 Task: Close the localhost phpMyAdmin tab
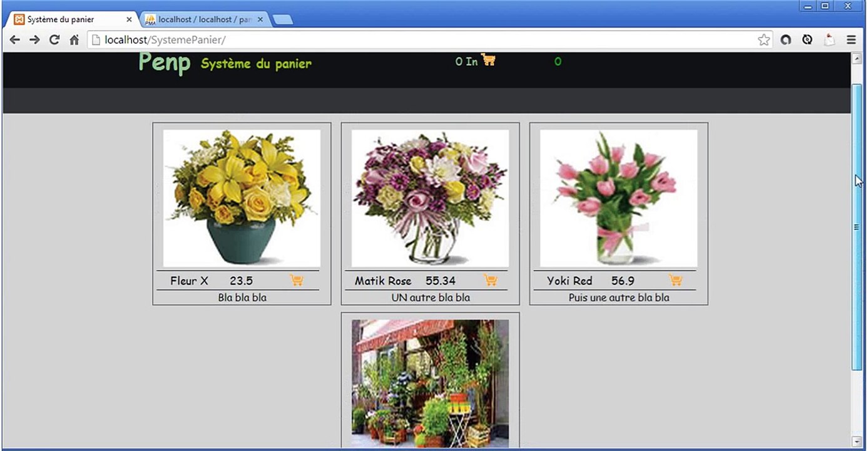pos(260,19)
